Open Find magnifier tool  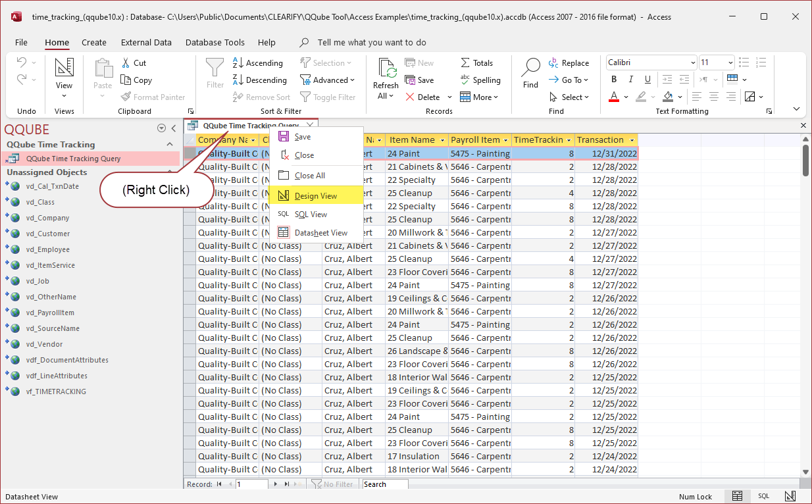point(531,73)
